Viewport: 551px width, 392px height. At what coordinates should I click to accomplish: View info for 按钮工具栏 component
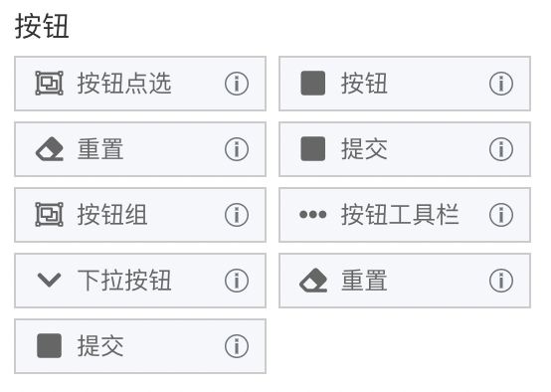point(501,215)
